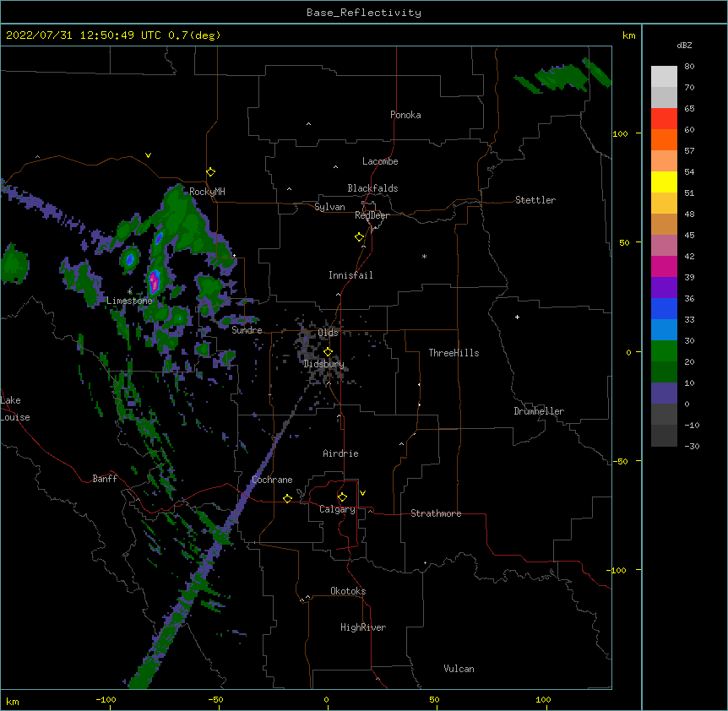The height and width of the screenshot is (711, 728).
Task: Select the ThreeHills label
Action: [x=454, y=353]
